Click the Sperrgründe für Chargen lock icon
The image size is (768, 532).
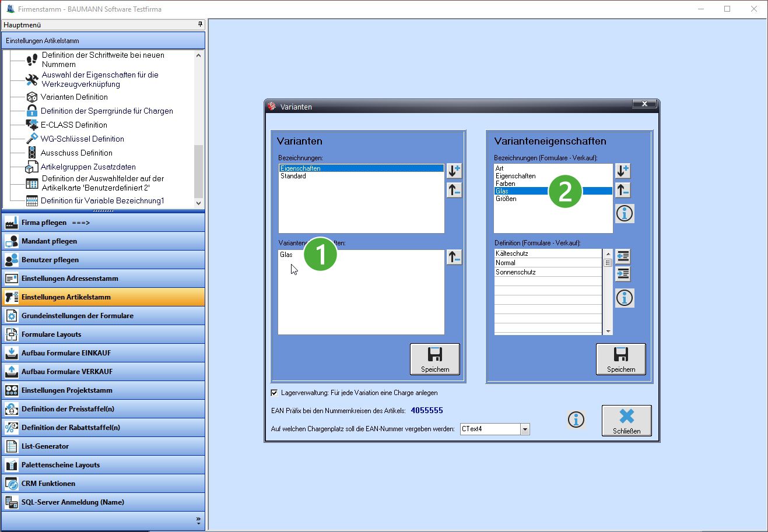32,111
